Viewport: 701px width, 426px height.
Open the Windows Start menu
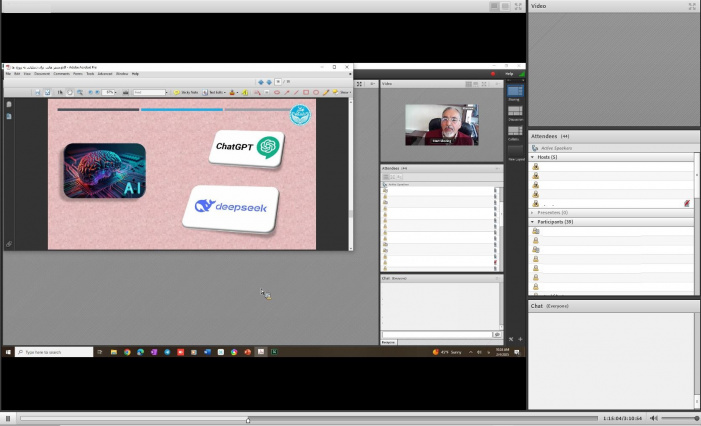click(8, 352)
